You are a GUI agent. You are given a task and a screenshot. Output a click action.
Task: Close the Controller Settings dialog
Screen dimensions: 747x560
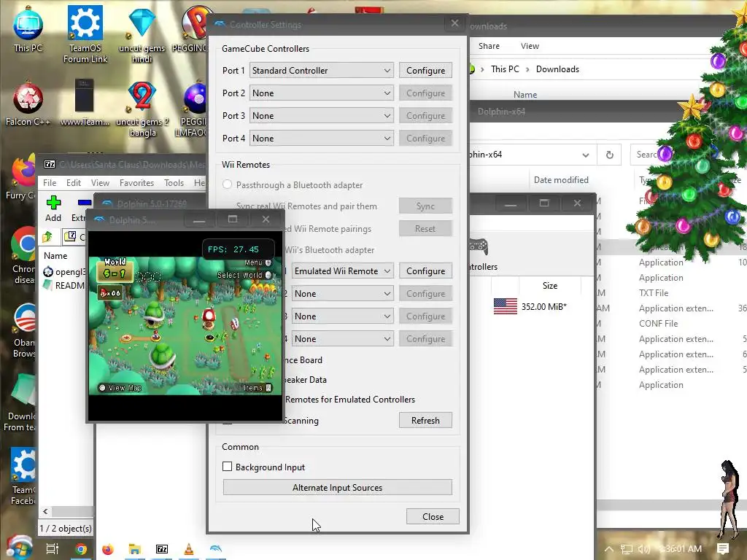click(x=433, y=517)
